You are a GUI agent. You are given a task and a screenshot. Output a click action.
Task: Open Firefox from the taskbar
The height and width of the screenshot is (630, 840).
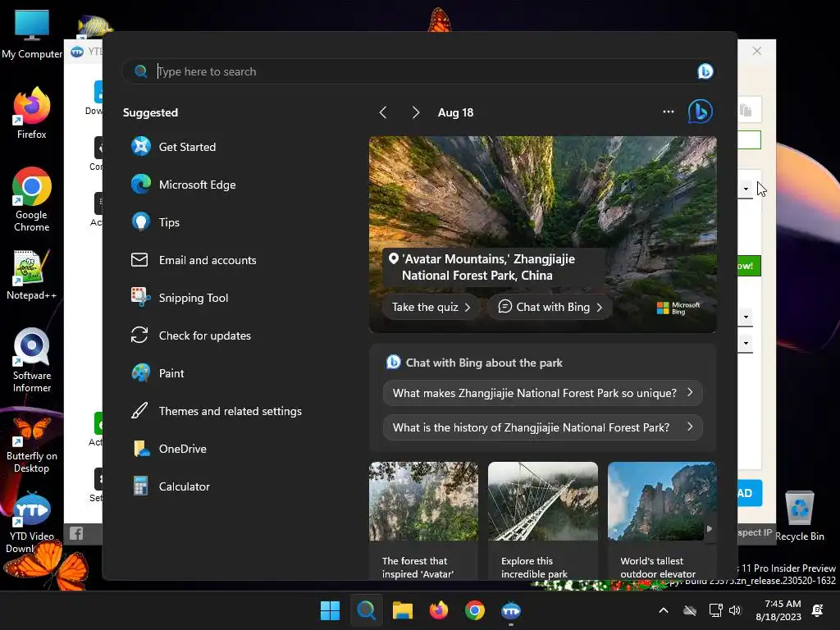[439, 610]
